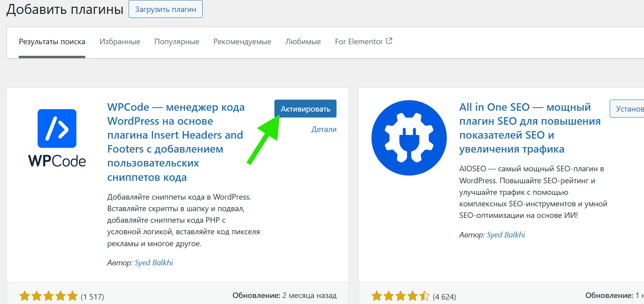Open All in One SEO author Syed Balkhi link
This screenshot has width=644, height=304.
pos(506,235)
